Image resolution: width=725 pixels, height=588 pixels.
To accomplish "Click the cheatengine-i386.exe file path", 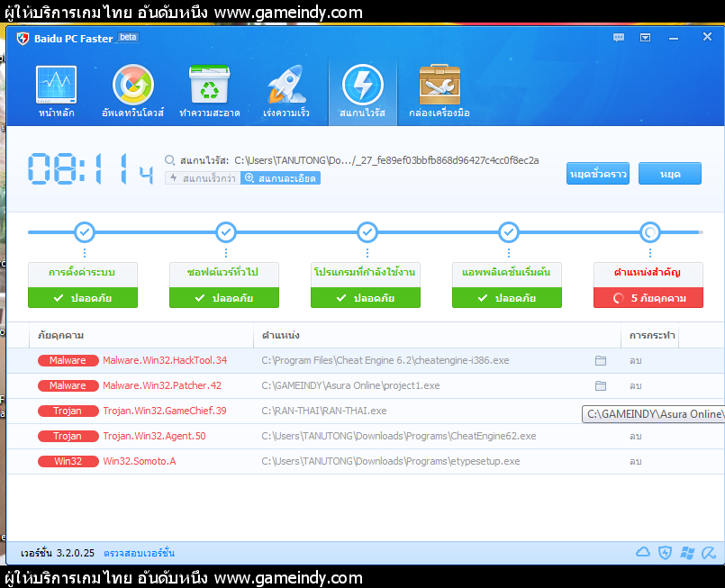I will tap(385, 360).
